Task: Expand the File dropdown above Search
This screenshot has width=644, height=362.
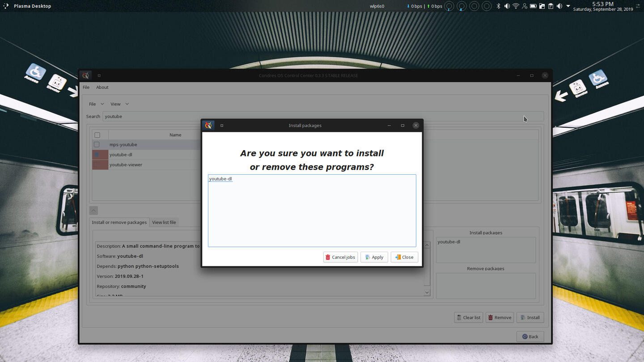Action: point(96,104)
